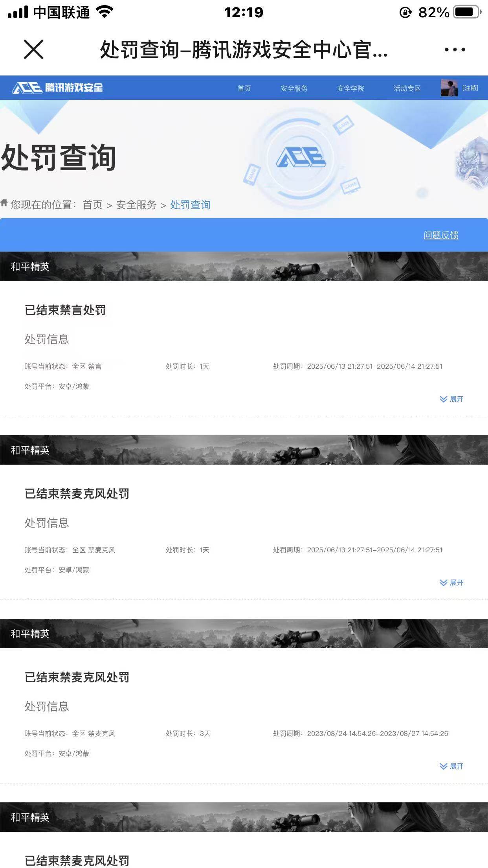
Task: Click 安全服务 in the breadcrumb
Action: pyautogui.click(x=136, y=205)
